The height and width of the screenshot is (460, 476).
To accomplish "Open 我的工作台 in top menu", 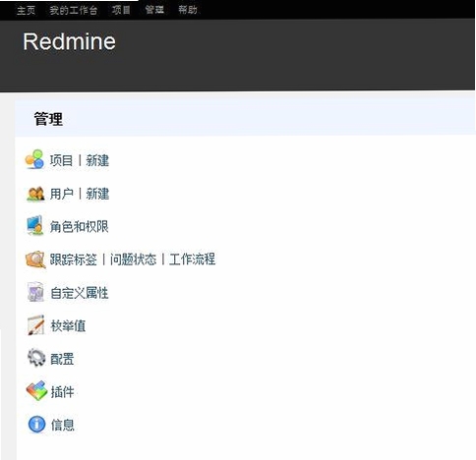I will click(74, 10).
